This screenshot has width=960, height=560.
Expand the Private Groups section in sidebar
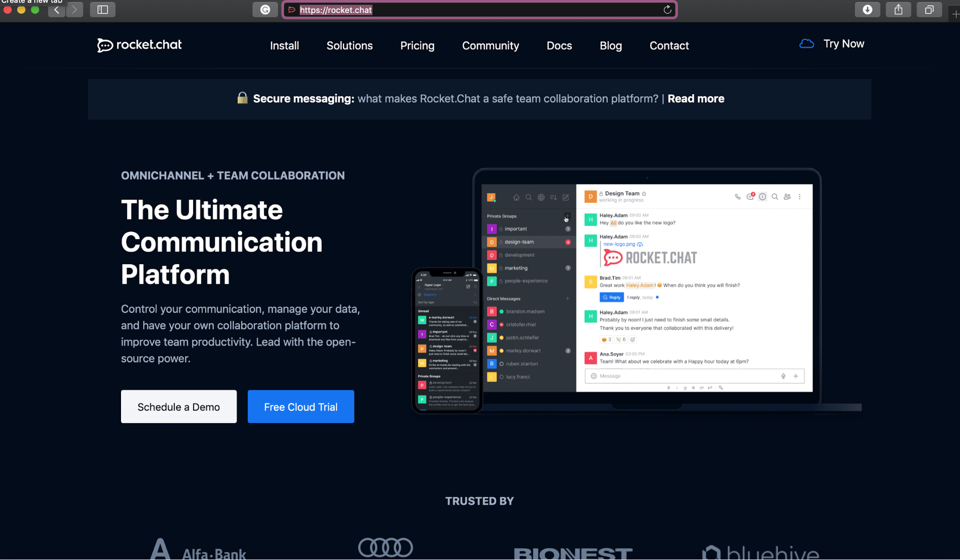click(x=501, y=216)
